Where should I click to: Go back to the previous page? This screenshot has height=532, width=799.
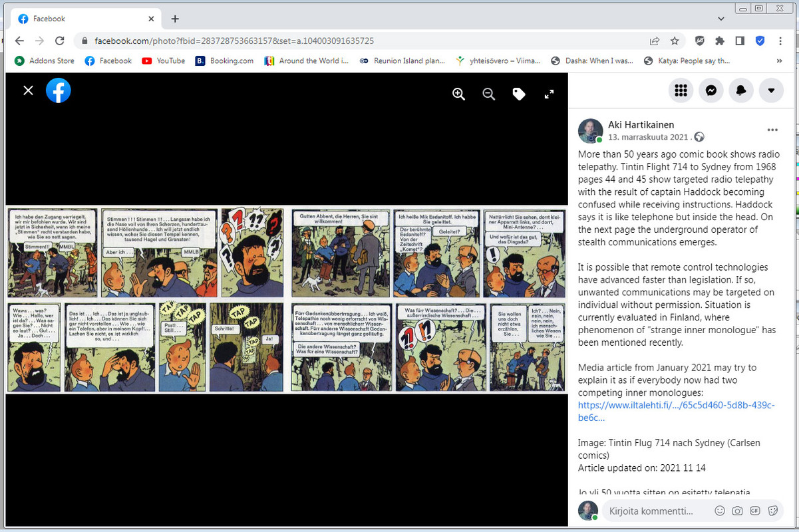pos(19,41)
